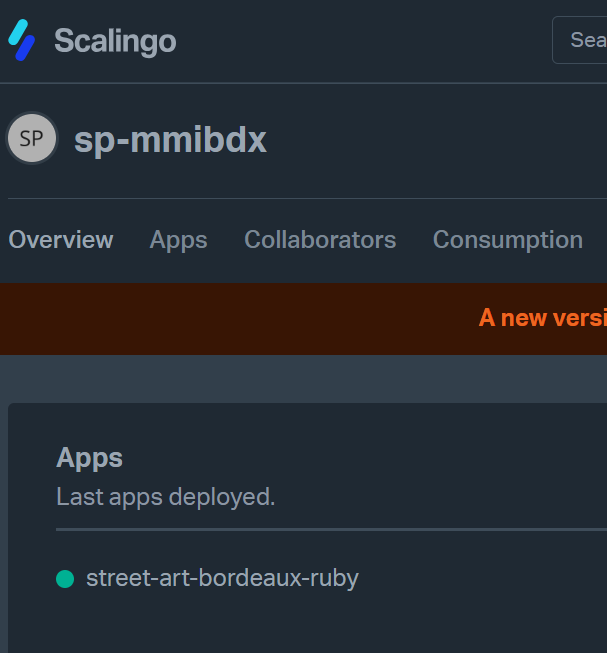Screen dimensions: 607x653
Task: Click the Scalingo wordmark text
Action: pyautogui.click(x=115, y=41)
